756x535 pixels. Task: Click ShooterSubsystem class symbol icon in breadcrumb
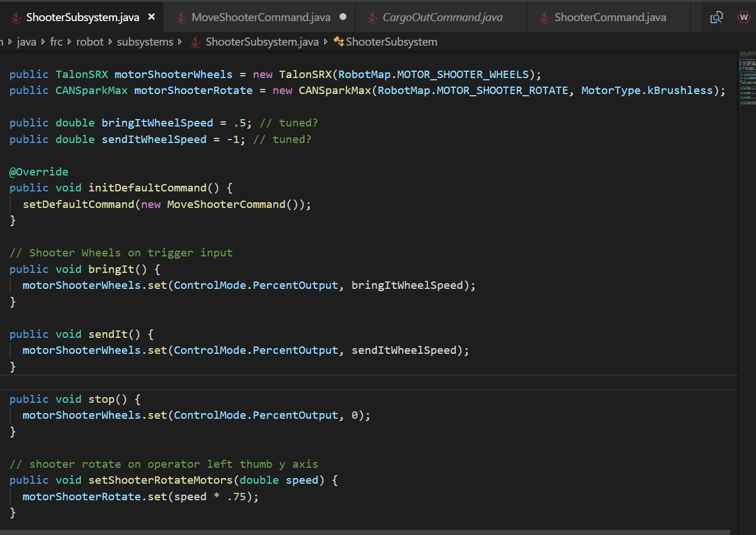338,41
